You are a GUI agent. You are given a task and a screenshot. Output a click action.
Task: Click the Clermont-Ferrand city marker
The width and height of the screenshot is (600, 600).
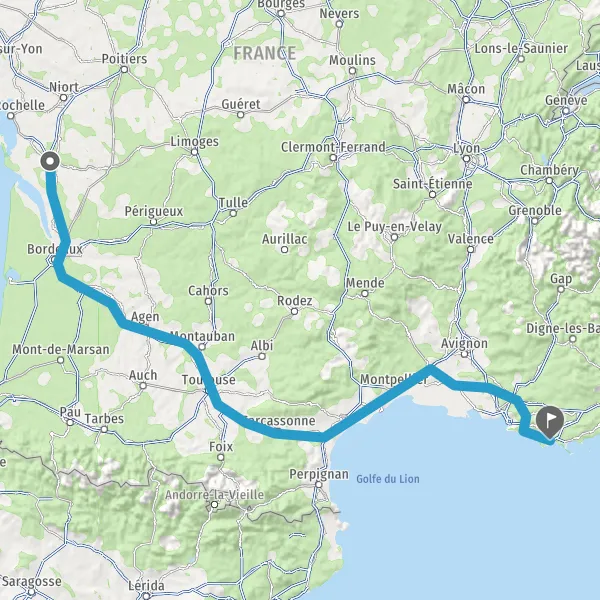click(x=333, y=158)
